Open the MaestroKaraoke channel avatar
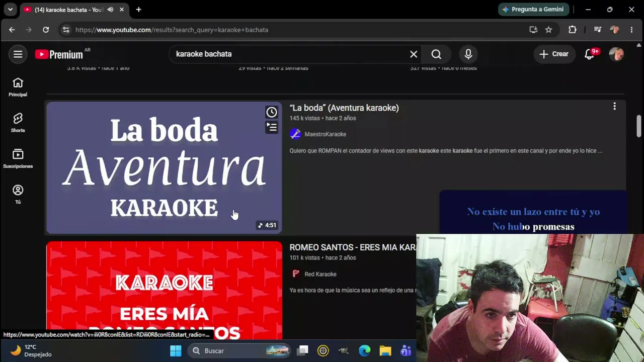 coord(295,134)
